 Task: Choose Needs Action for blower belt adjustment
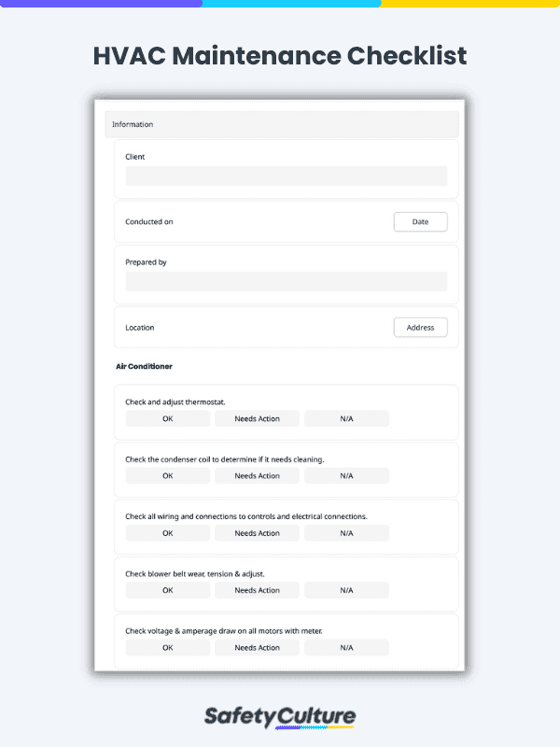[257, 589]
